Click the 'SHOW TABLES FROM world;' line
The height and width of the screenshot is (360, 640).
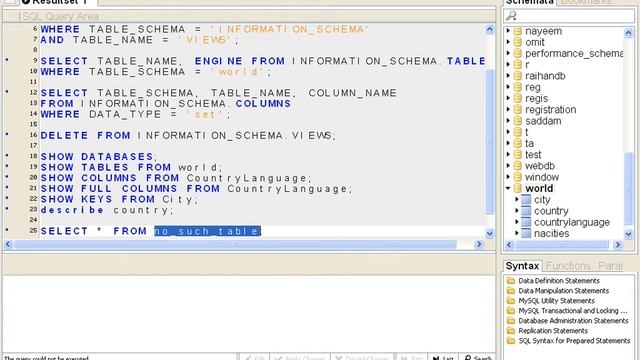(x=131, y=167)
